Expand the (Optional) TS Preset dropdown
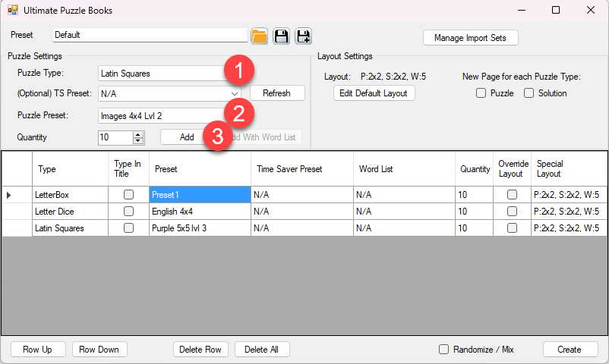 (235, 93)
